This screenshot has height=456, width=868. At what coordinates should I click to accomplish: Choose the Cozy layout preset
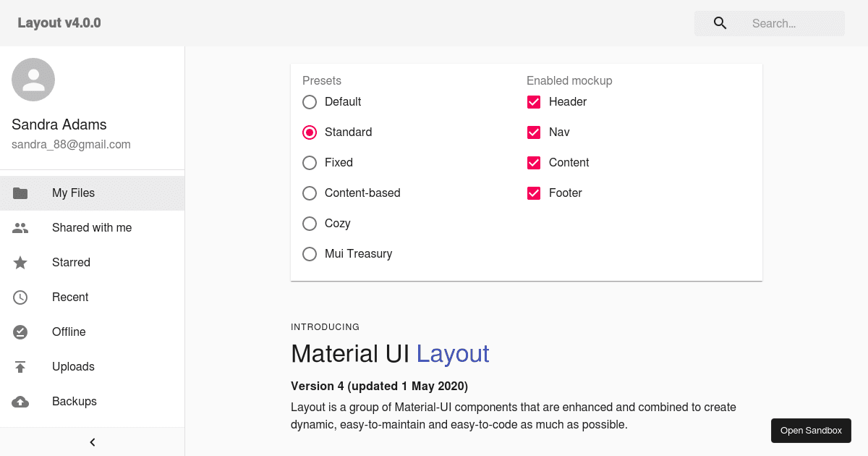click(310, 224)
